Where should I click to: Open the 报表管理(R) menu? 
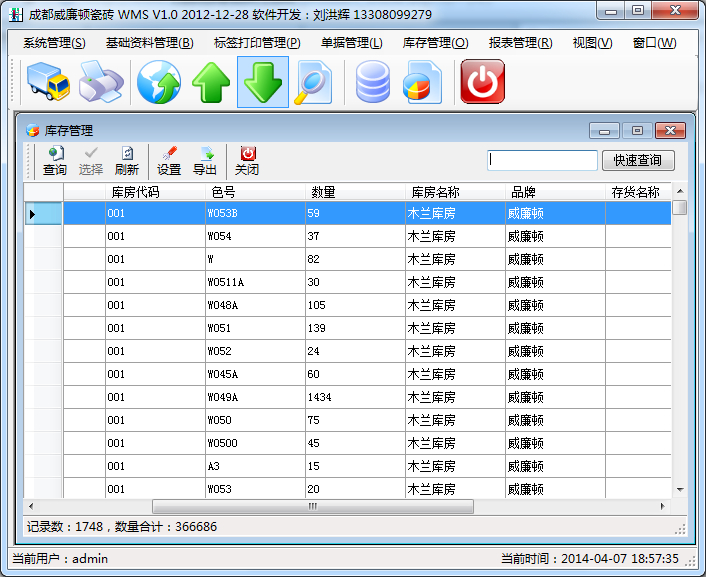(520, 43)
